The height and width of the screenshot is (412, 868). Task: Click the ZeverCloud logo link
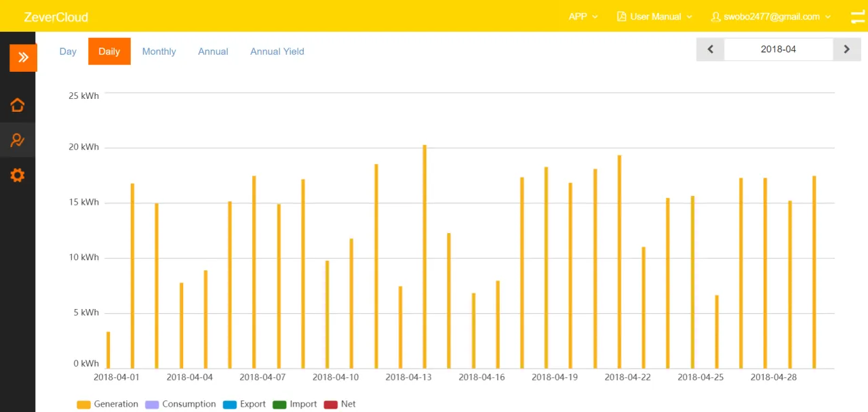(x=56, y=17)
